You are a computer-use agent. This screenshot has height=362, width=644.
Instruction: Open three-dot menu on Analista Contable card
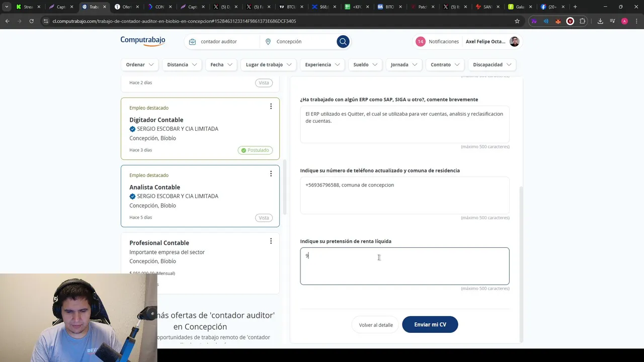click(x=271, y=173)
